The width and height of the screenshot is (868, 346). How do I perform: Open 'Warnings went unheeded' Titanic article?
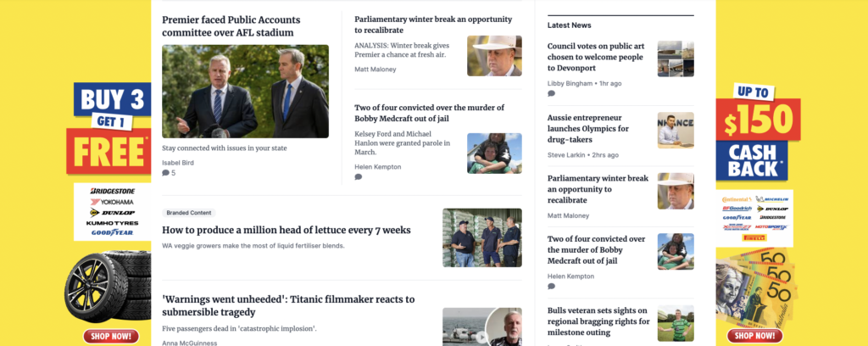(x=288, y=305)
